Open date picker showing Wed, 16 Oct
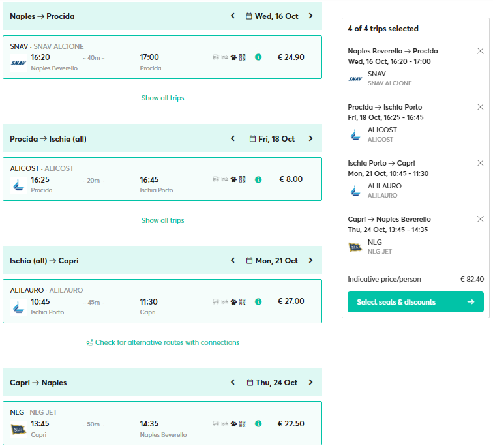The width and height of the screenshot is (493, 448). coord(272,16)
